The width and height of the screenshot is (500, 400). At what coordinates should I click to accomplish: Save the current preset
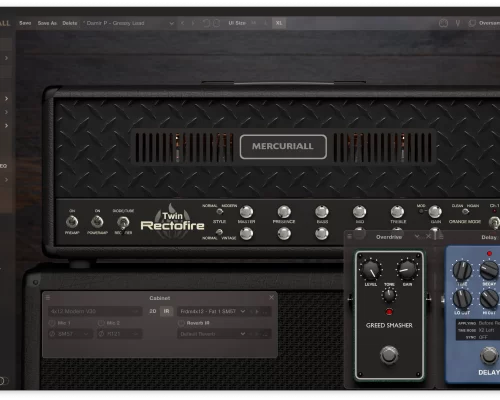(x=25, y=23)
